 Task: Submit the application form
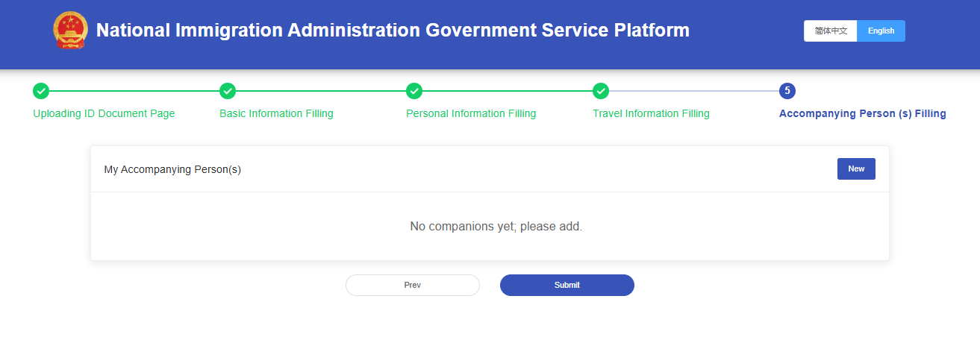pos(567,285)
